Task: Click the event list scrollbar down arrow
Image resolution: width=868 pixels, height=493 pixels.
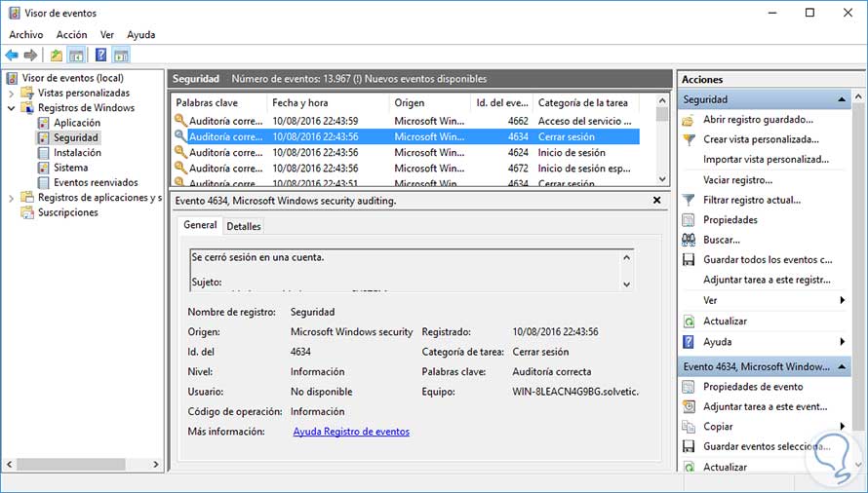Action: [662, 179]
